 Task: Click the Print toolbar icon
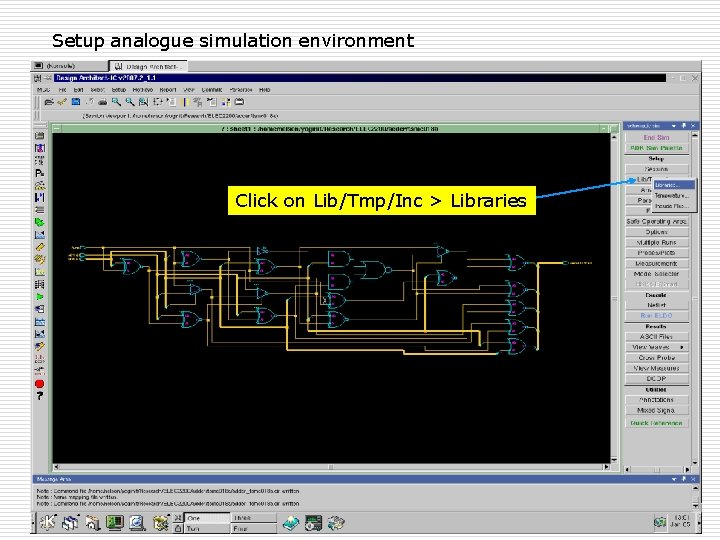pos(103,102)
